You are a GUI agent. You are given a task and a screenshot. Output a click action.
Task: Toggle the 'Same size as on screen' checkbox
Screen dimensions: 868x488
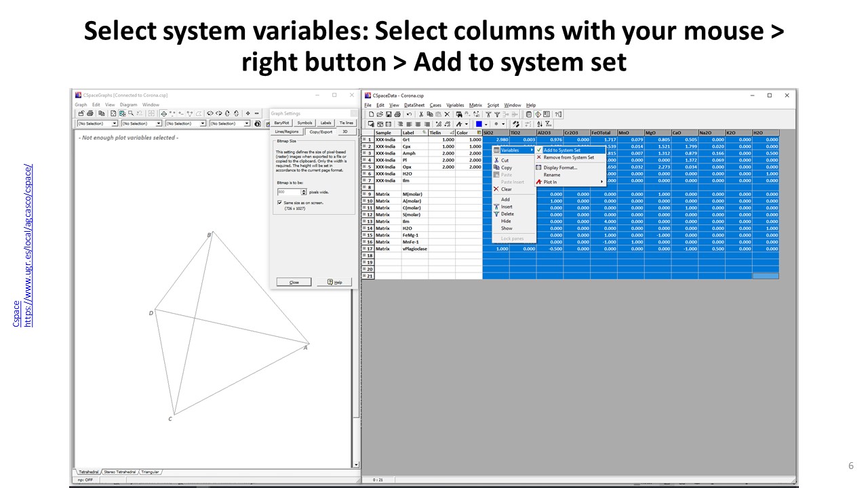click(x=279, y=202)
